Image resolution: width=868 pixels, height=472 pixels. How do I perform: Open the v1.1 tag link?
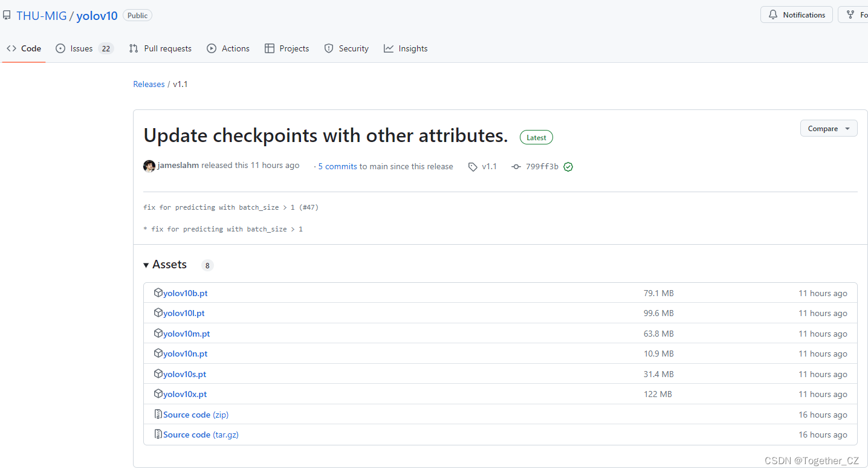489,166
